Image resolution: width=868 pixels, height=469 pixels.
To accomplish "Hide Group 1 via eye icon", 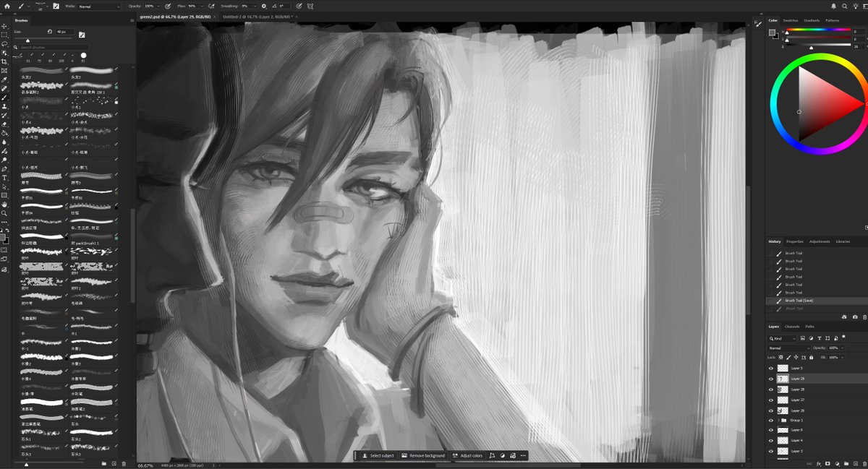I will (x=771, y=420).
